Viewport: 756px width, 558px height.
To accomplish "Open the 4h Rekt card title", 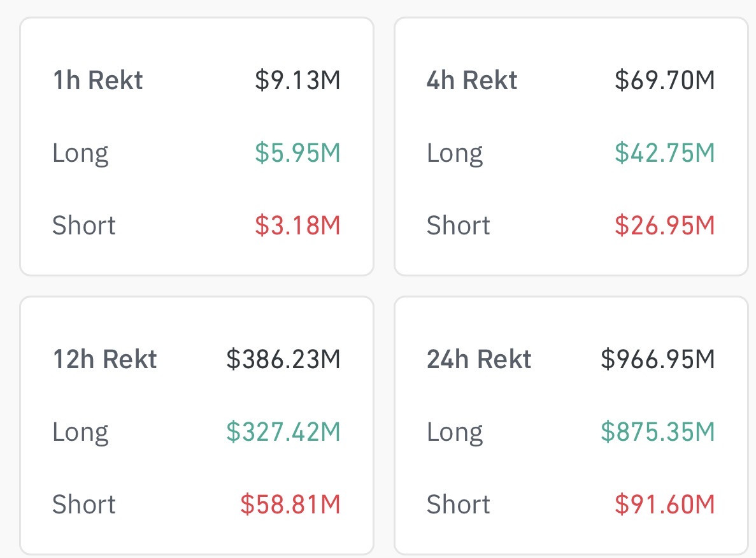I will pyautogui.click(x=472, y=81).
